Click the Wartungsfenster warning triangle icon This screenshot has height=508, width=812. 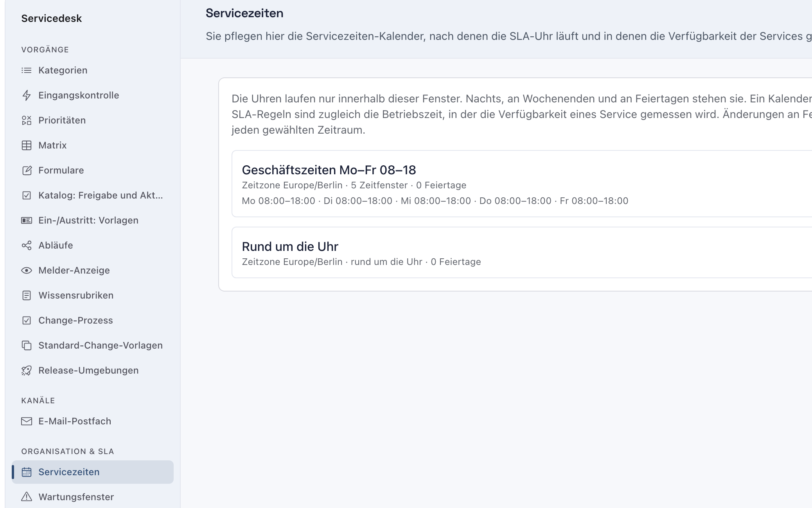pyautogui.click(x=27, y=497)
